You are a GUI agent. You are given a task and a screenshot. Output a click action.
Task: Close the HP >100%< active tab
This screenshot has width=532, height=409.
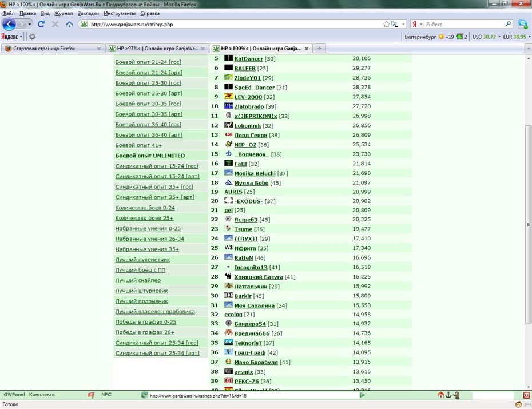click(307, 49)
